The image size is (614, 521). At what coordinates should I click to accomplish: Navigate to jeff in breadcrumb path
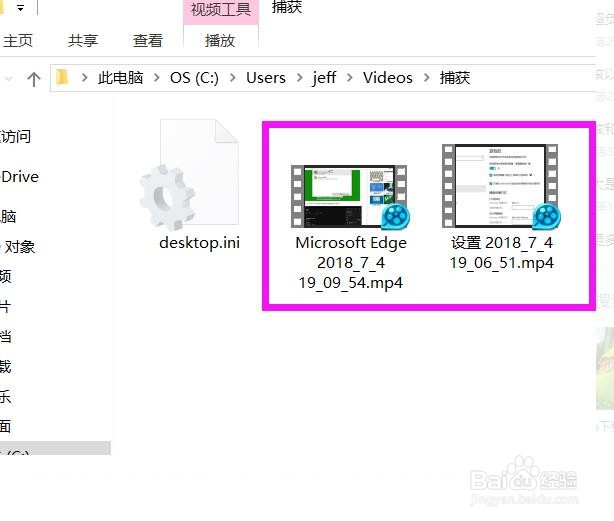[x=324, y=78]
